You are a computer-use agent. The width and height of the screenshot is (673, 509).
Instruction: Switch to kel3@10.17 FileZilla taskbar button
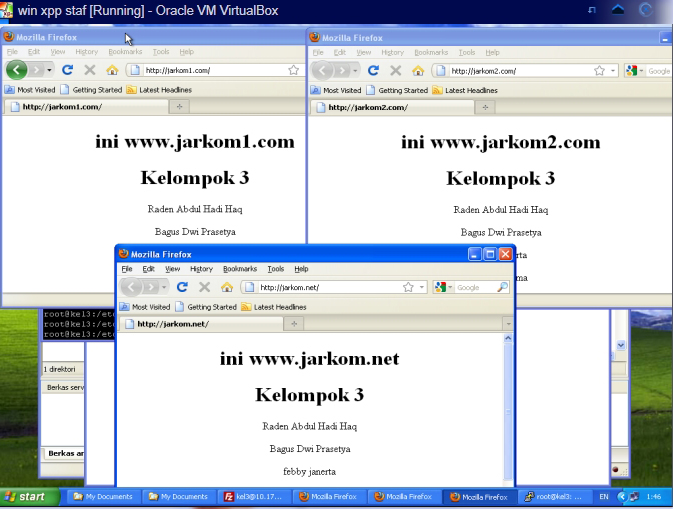(x=255, y=497)
